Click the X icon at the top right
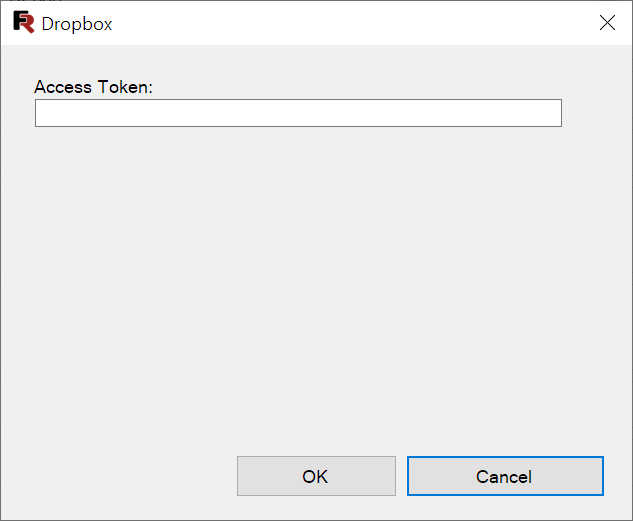The height and width of the screenshot is (521, 633). [x=607, y=23]
